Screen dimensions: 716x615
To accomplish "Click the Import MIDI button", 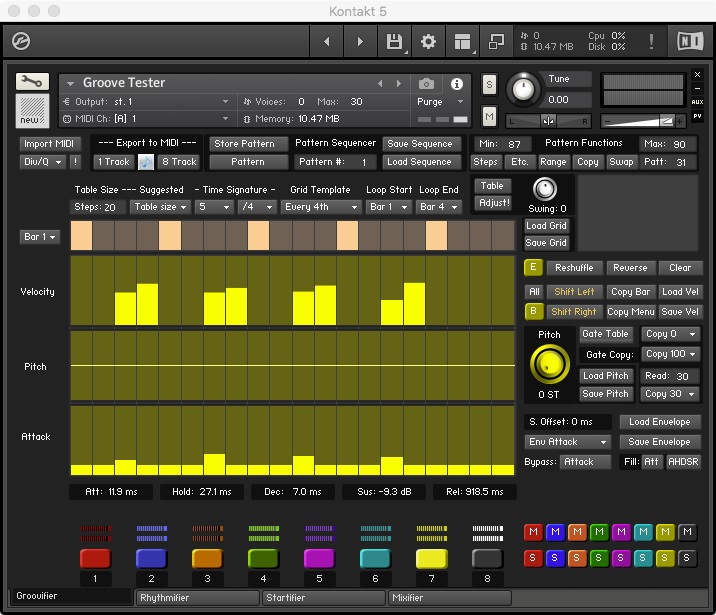I will tap(49, 144).
